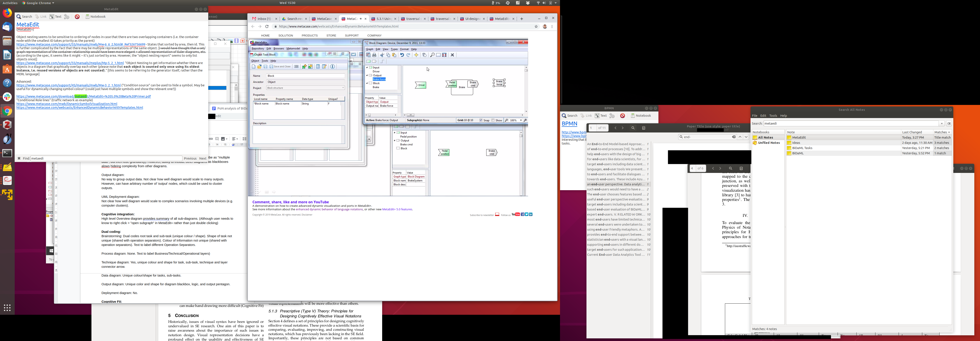Screen dimensions: 980x341
Task: Open the DynamicSymbolVisualization.html link
Action: (x=66, y=104)
